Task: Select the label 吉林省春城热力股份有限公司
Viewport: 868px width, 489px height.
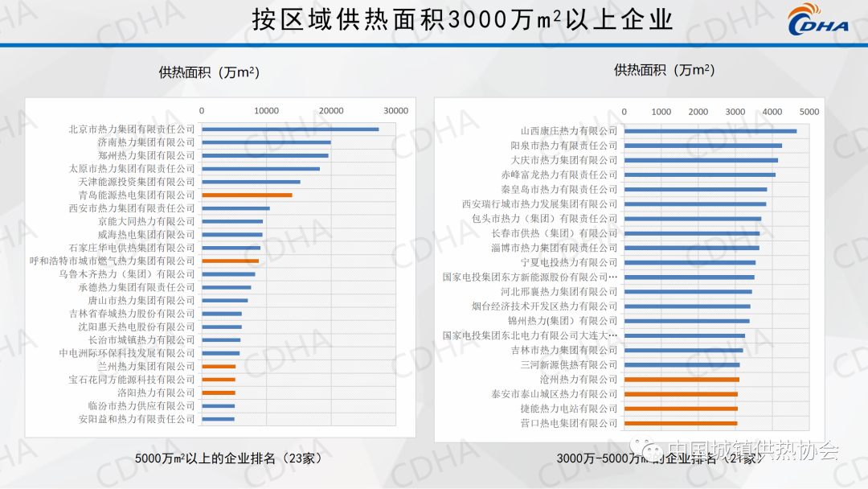Action: coord(132,314)
